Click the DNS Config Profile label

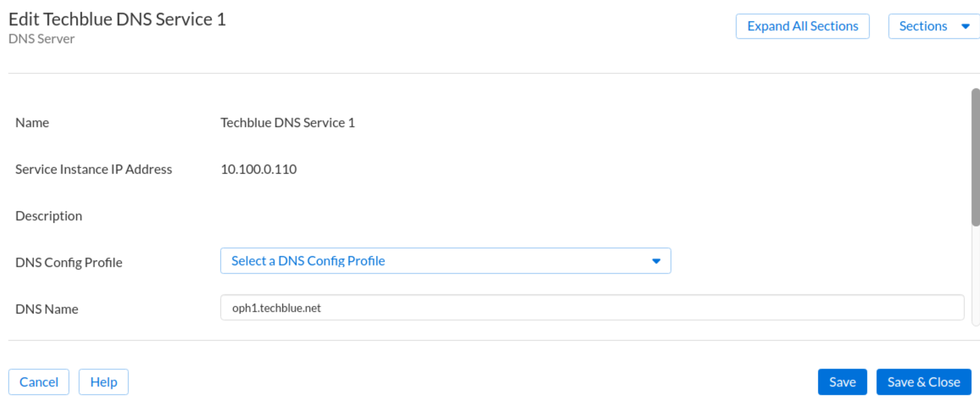coord(69,262)
